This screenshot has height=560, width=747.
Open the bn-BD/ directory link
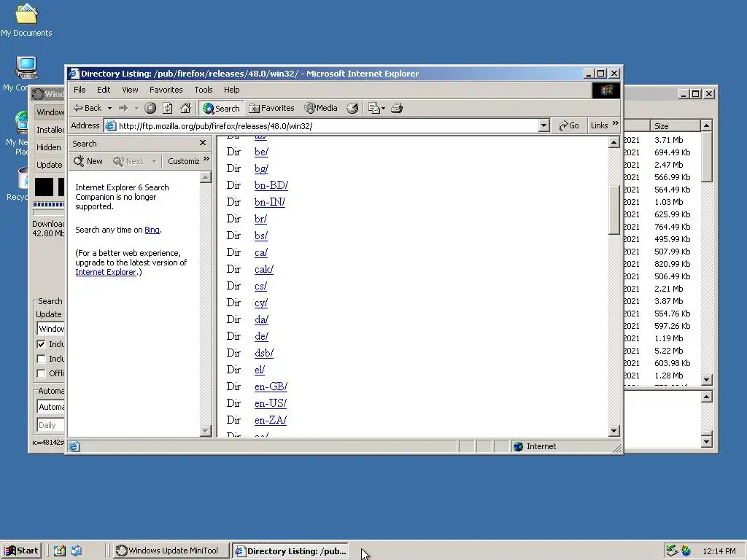[271, 185]
